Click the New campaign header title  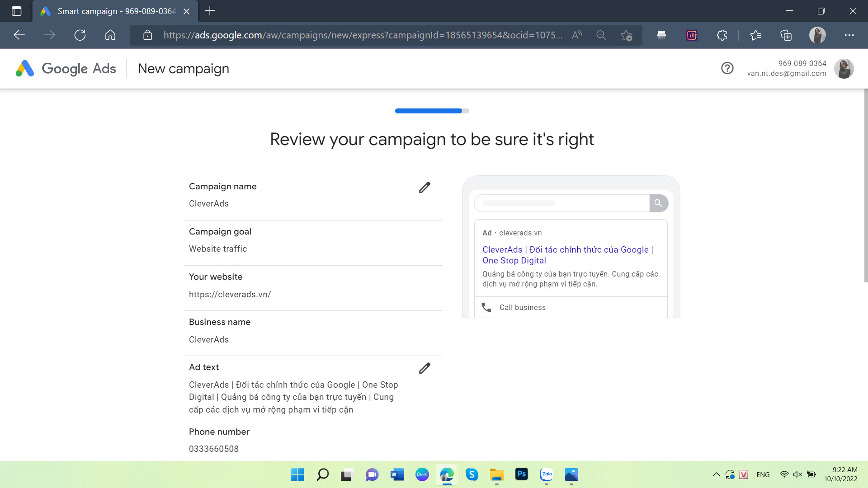coord(184,69)
